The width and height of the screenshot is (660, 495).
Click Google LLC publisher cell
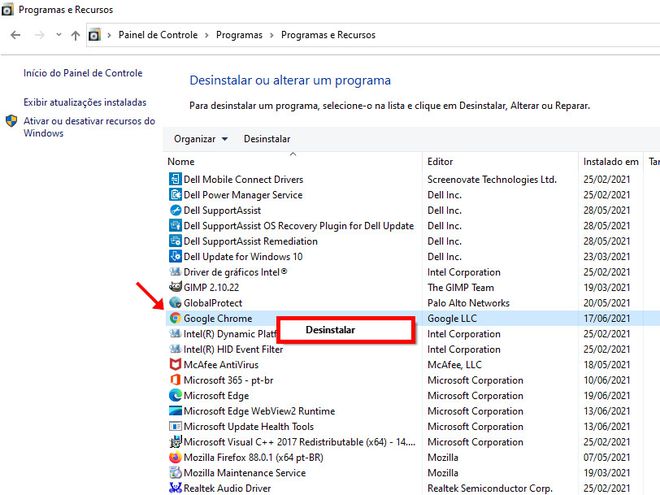click(x=452, y=319)
